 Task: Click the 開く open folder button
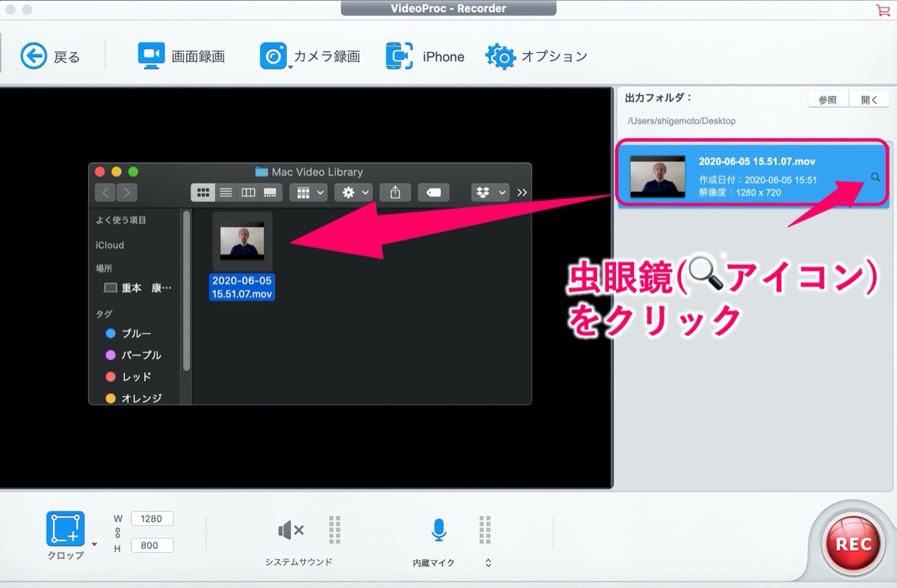pyautogui.click(x=869, y=99)
